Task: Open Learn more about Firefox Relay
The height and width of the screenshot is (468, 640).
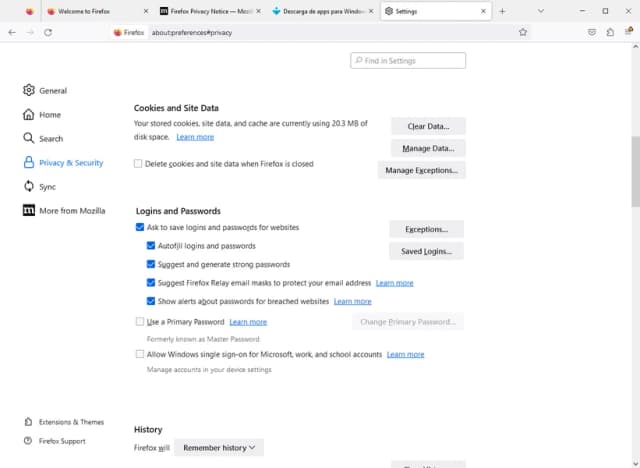Action: pyautogui.click(x=394, y=283)
